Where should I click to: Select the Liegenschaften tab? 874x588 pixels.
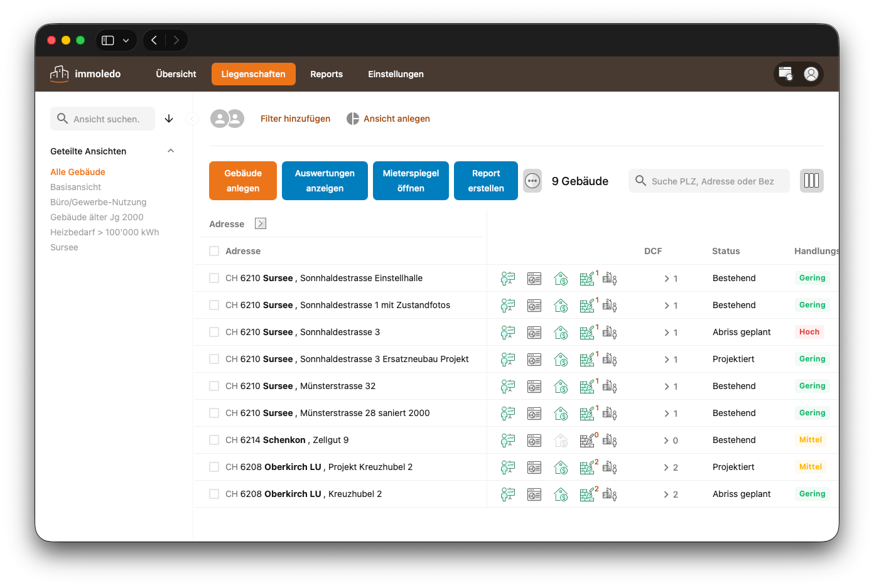pos(254,74)
